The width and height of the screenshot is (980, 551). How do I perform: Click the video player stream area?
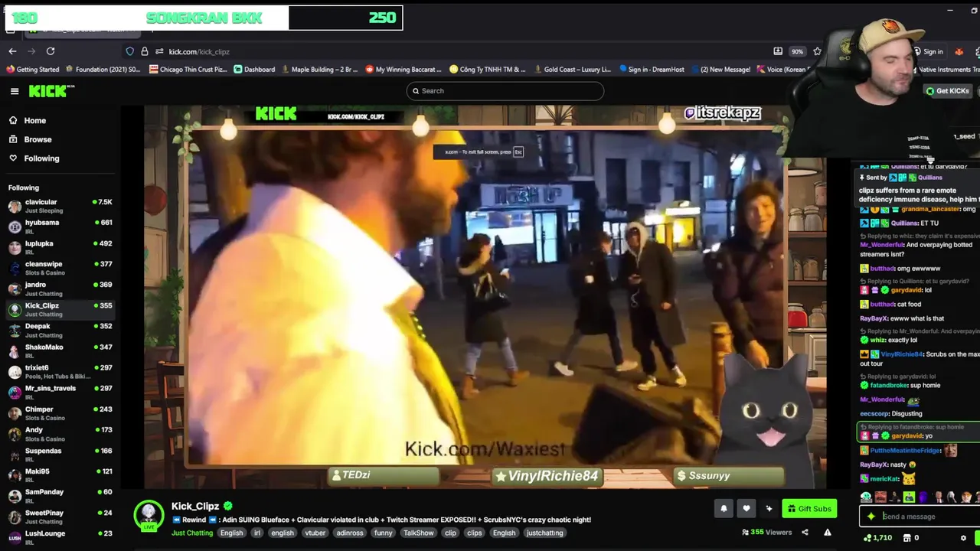click(x=485, y=297)
